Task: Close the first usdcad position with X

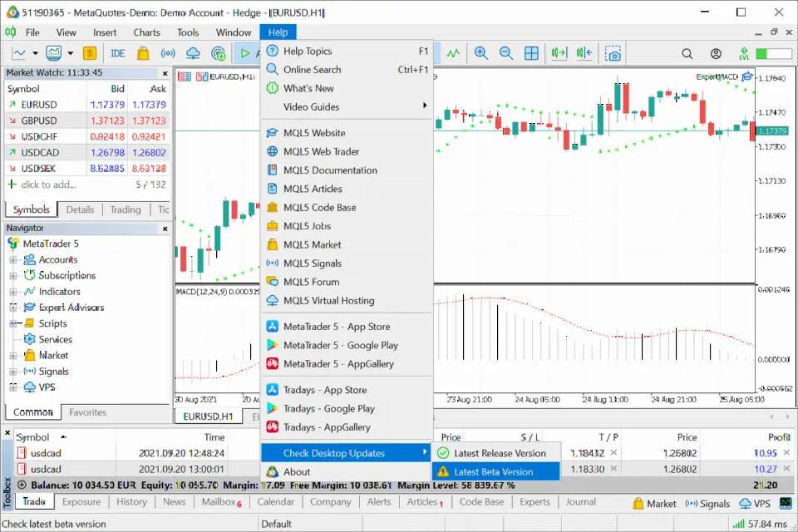Action: coord(787,452)
